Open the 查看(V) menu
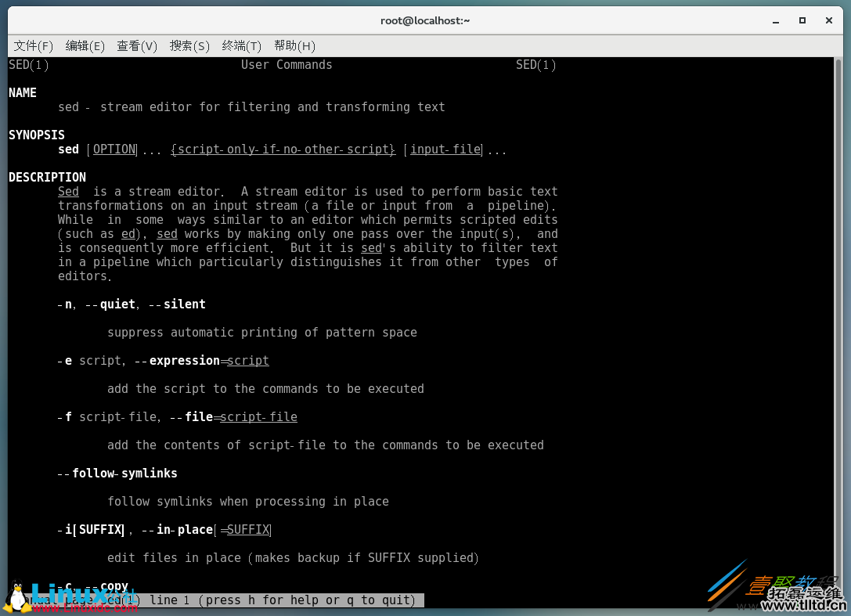This screenshot has width=851, height=616. click(136, 46)
